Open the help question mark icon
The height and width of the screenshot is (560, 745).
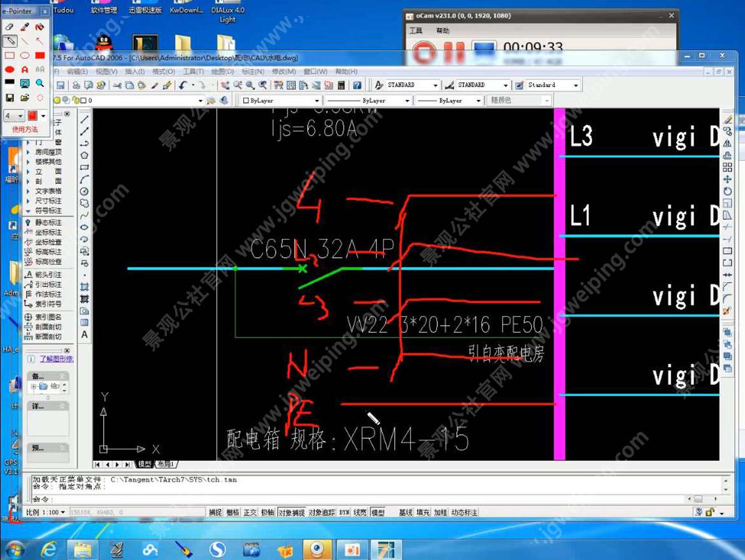pyautogui.click(x=357, y=85)
